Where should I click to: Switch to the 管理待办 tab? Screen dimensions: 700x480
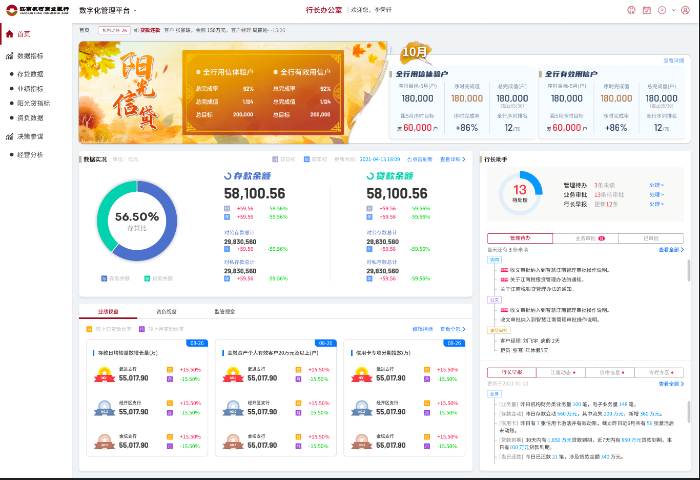(x=520, y=238)
